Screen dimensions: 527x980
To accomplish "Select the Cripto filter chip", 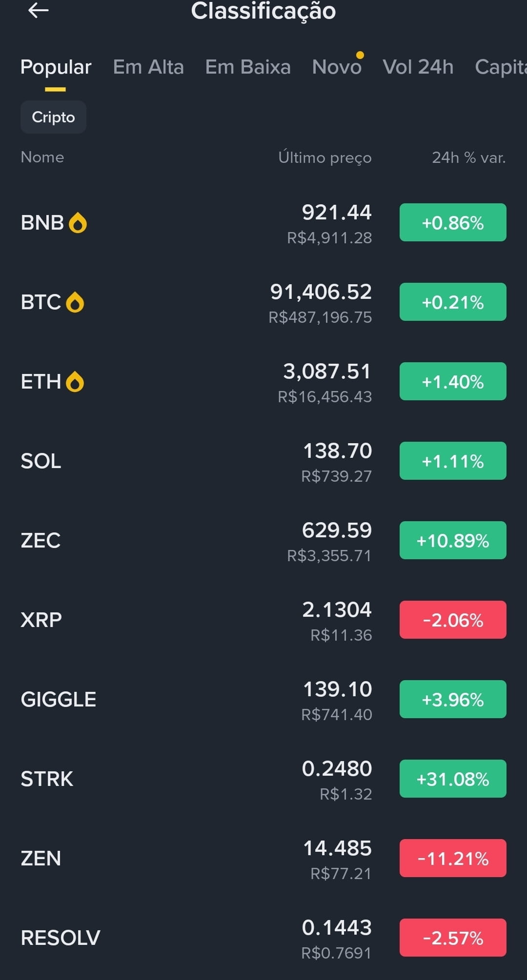I will tap(53, 117).
